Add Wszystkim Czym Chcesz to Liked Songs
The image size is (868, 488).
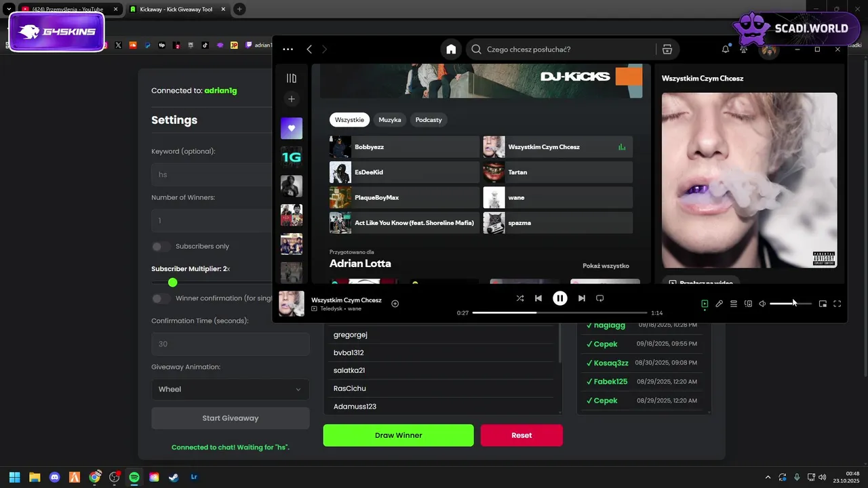(x=395, y=304)
